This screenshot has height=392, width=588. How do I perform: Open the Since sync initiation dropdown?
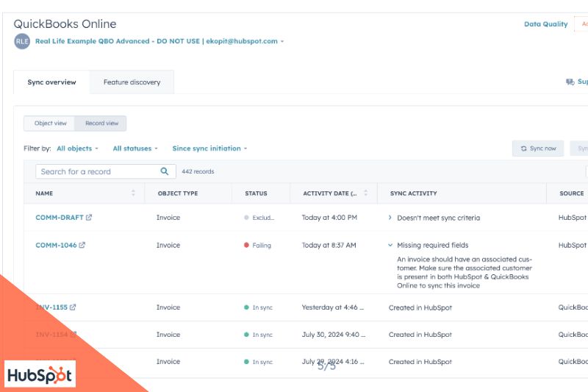[x=209, y=149]
